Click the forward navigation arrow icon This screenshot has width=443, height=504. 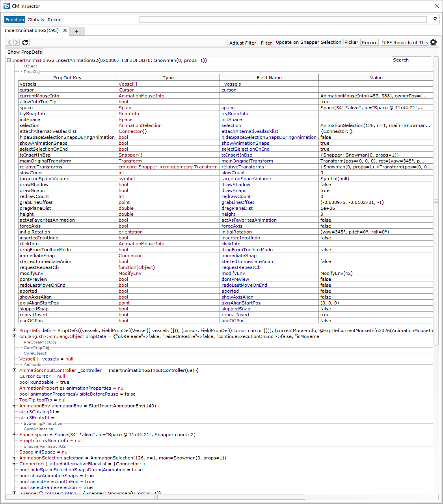pos(16,42)
